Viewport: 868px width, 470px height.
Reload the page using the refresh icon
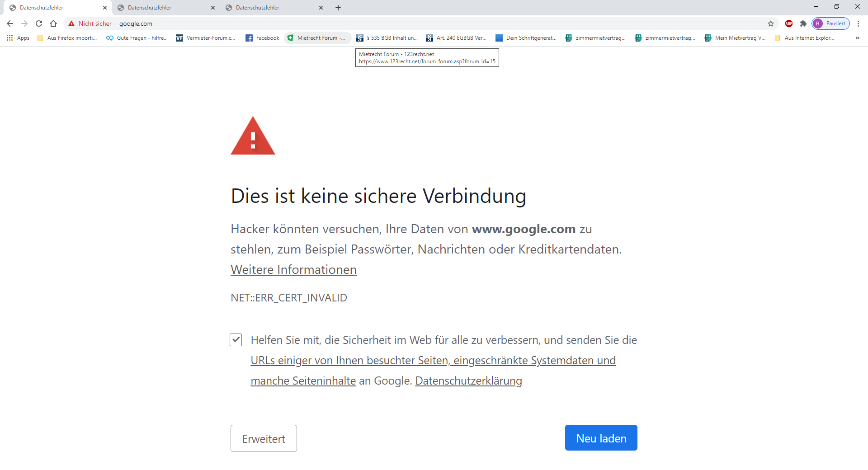(x=39, y=23)
